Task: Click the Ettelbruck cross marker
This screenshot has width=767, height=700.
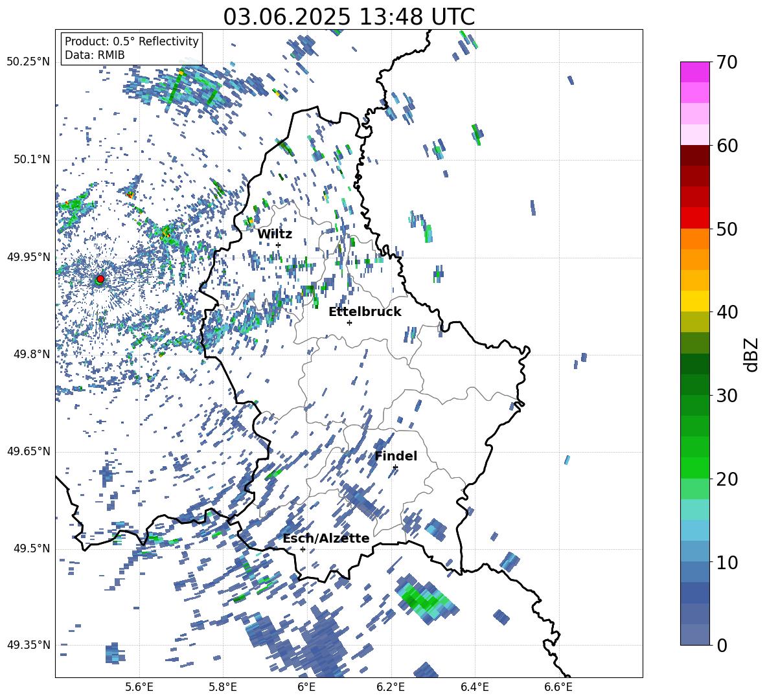Action: [349, 322]
